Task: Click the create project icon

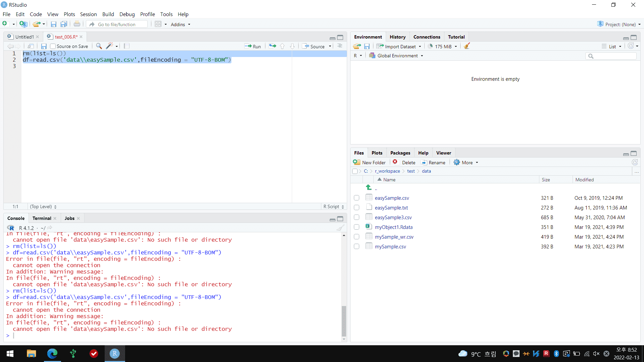Action: tap(23, 24)
